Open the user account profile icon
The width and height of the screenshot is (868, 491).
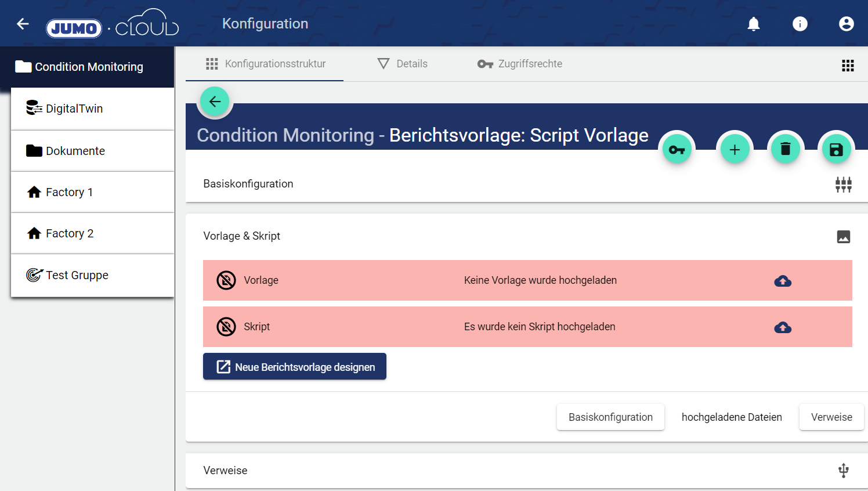(x=846, y=24)
